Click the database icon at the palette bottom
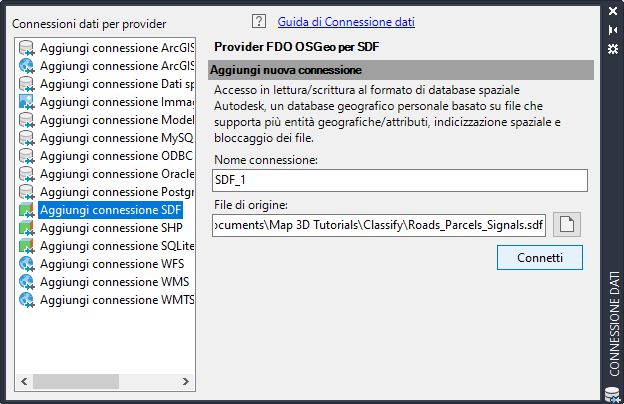Screen dimensions: 624x404 tap(613, 393)
